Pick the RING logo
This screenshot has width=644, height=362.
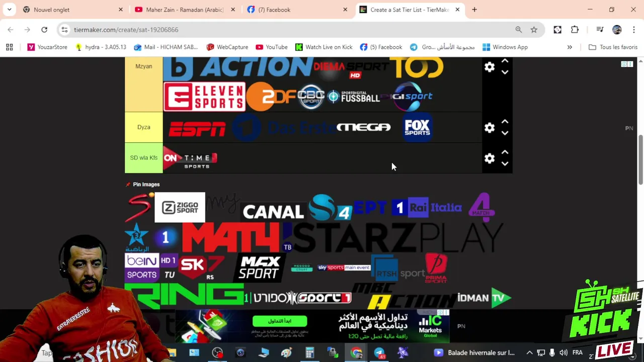click(184, 296)
